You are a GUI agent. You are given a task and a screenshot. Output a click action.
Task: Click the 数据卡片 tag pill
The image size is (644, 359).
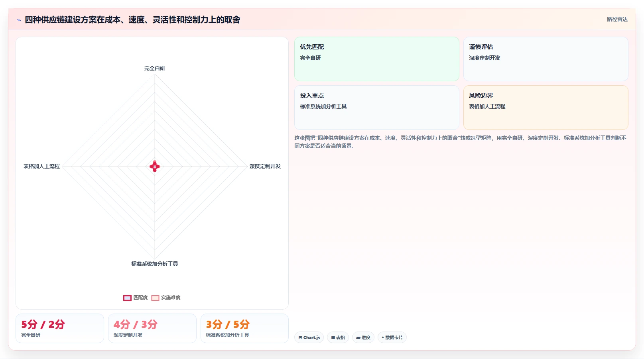click(x=392, y=337)
